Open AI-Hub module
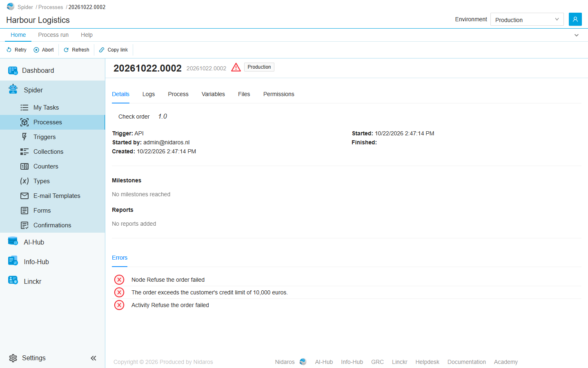 (x=52, y=242)
